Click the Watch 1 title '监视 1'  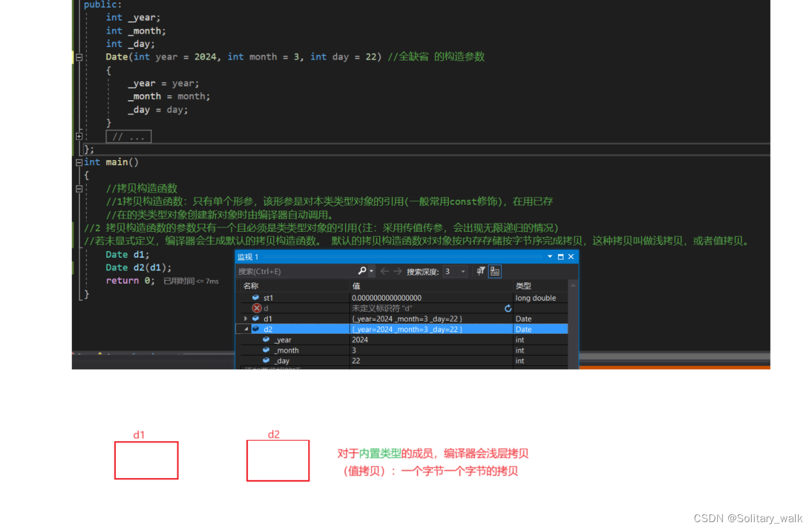[x=248, y=257]
